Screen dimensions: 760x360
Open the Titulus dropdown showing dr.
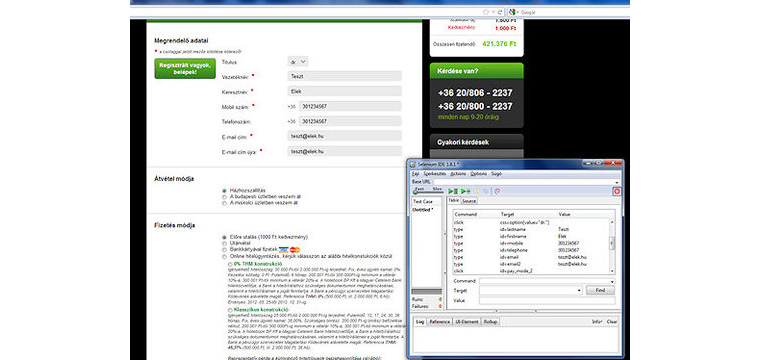[x=298, y=62]
